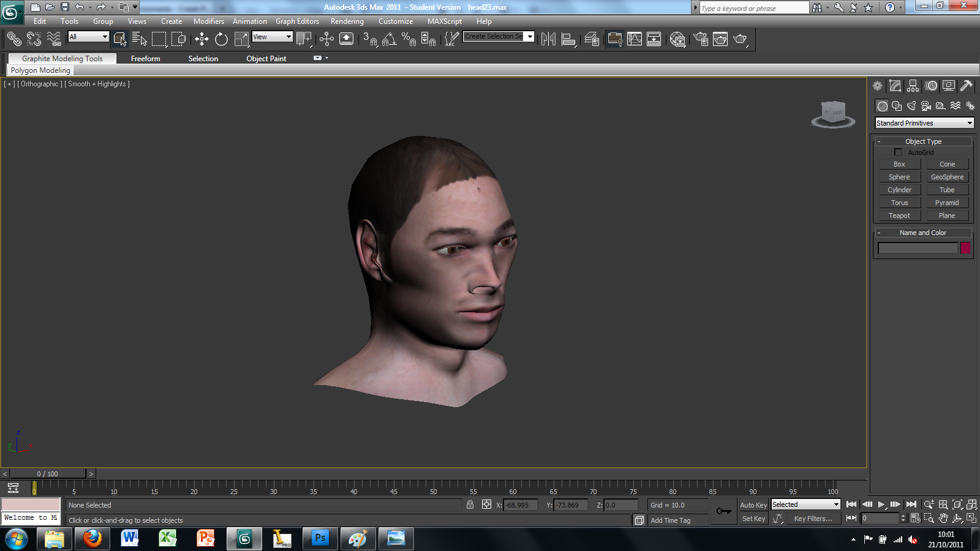The width and height of the screenshot is (980, 551).
Task: Select the Pan hand tool
Action: coord(943,518)
